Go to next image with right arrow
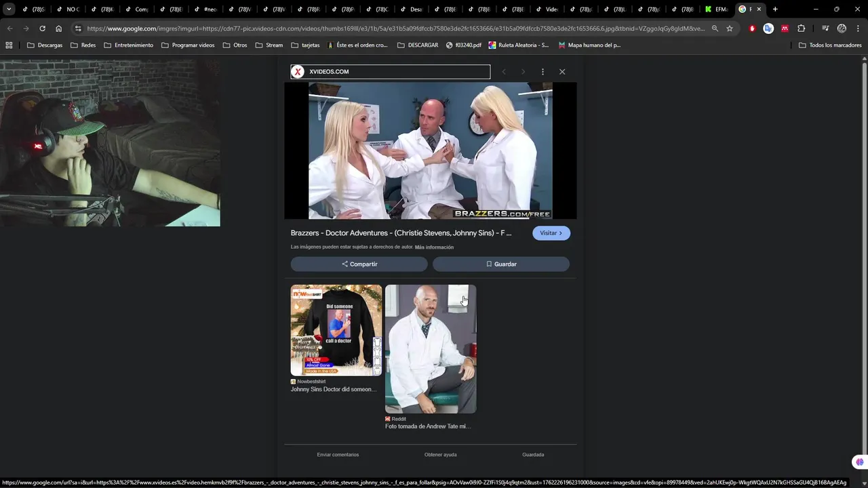The image size is (868, 488). point(523,72)
